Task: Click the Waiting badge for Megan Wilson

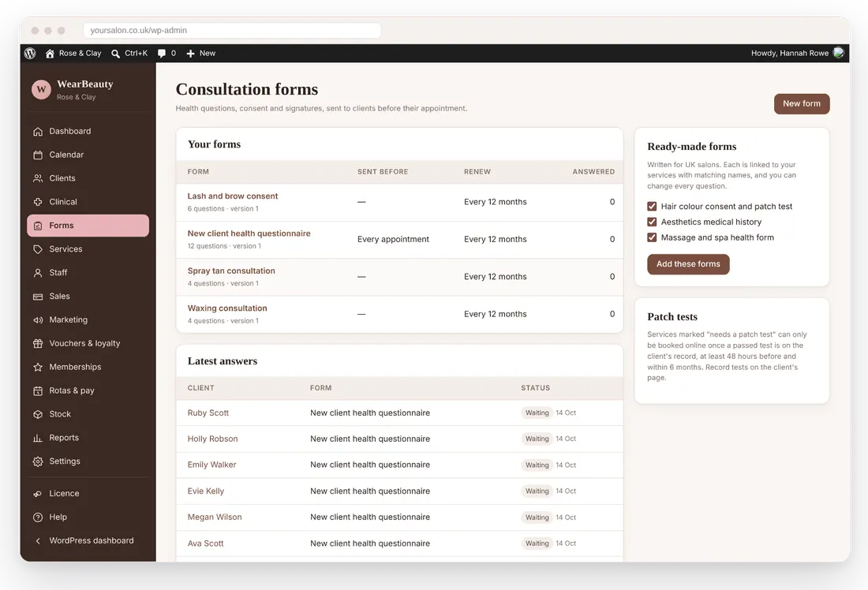Action: 537,517
